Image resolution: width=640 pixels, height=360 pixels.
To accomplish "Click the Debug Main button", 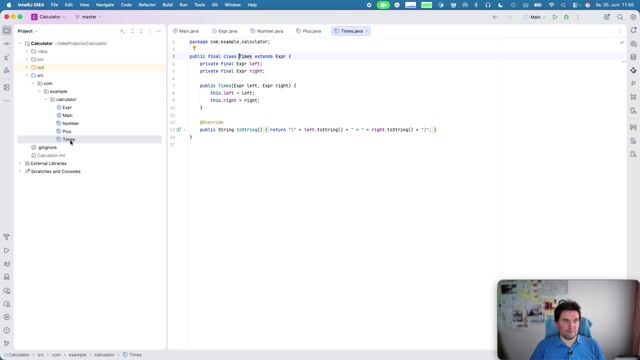I will pyautogui.click(x=566, y=17).
